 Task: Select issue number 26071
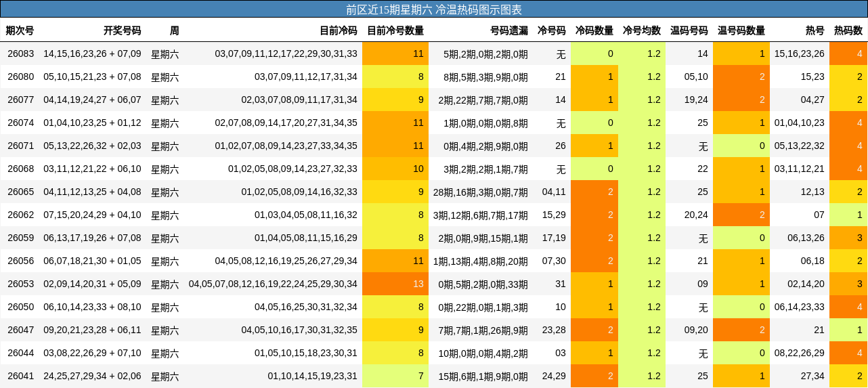click(x=21, y=146)
